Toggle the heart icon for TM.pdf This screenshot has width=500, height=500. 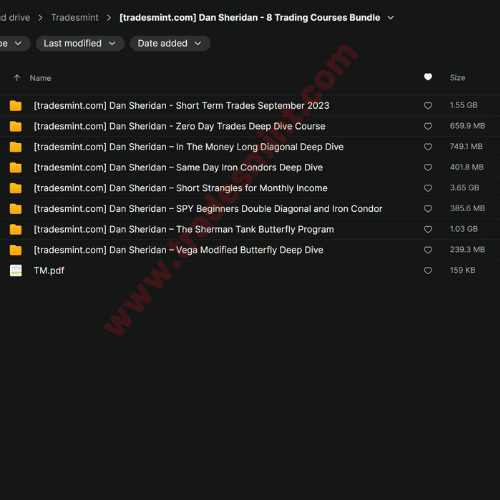(x=428, y=271)
